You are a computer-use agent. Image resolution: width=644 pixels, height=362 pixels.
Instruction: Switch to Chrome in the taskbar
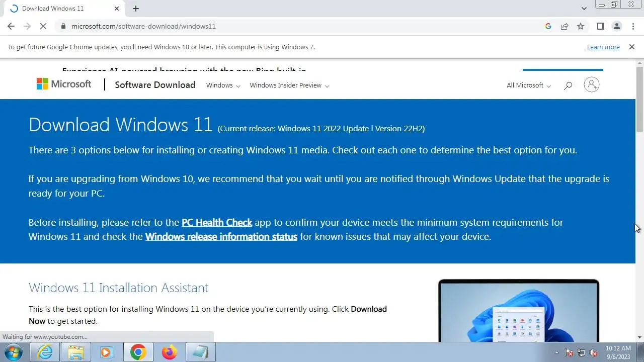click(x=138, y=352)
